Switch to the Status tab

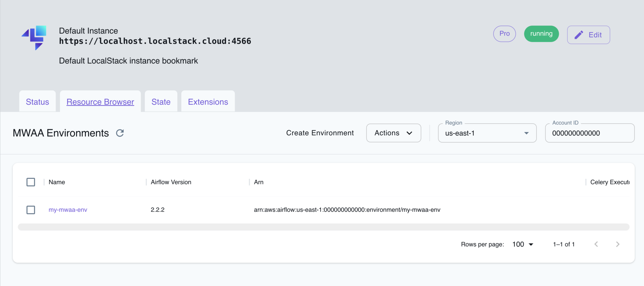pos(37,101)
